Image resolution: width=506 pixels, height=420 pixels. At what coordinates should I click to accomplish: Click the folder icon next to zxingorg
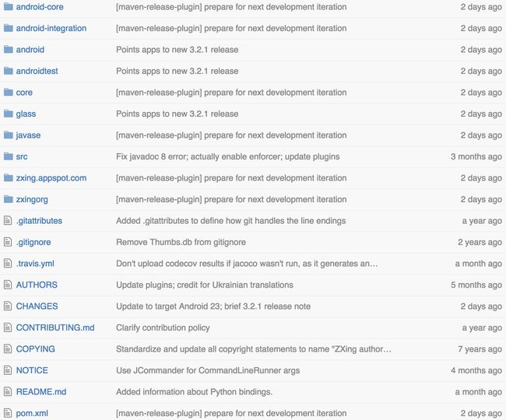[8, 199]
